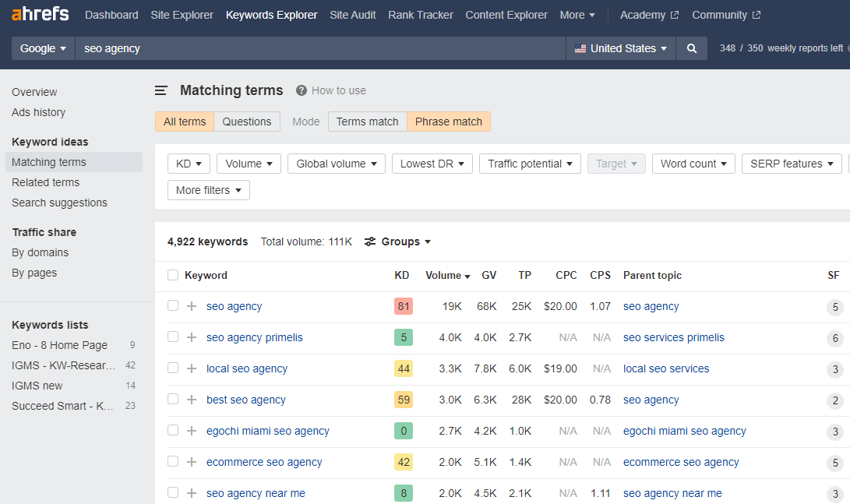
Task: Open the KD filter dropdown
Action: pyautogui.click(x=189, y=164)
